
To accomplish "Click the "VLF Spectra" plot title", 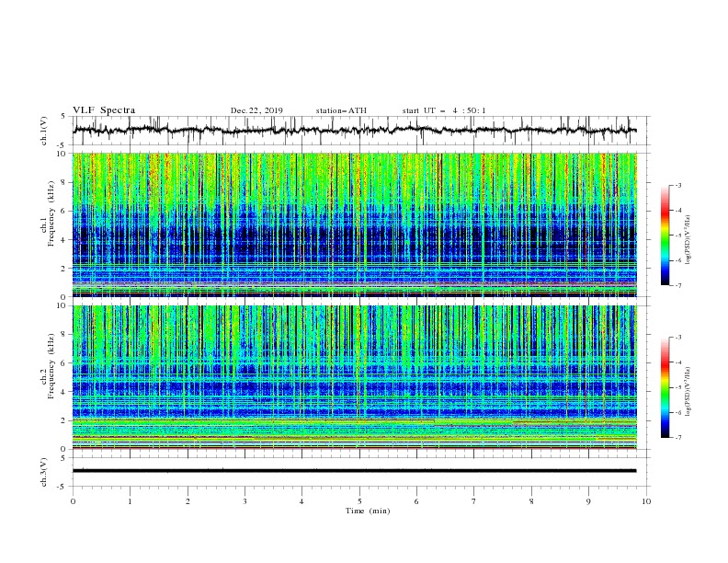I will coord(104,110).
